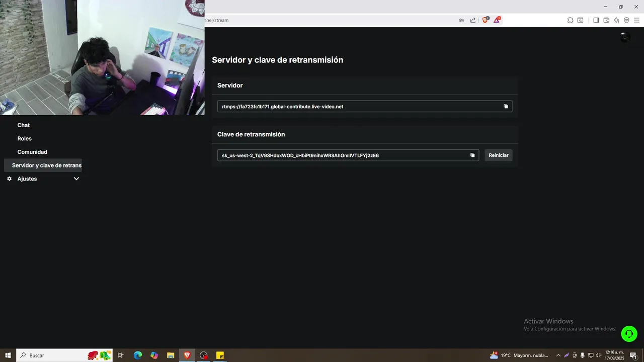The image size is (644, 362).
Task: Open the network tray icon
Action: coord(590,355)
